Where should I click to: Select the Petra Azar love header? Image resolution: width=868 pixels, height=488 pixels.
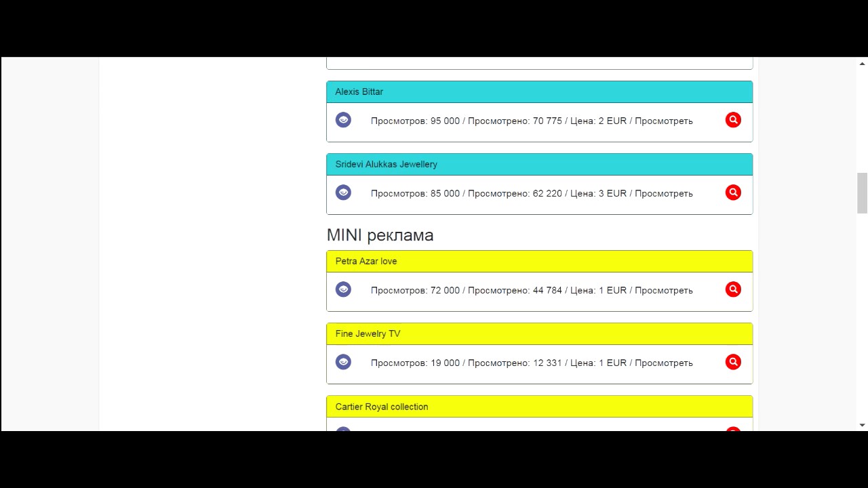coord(540,261)
